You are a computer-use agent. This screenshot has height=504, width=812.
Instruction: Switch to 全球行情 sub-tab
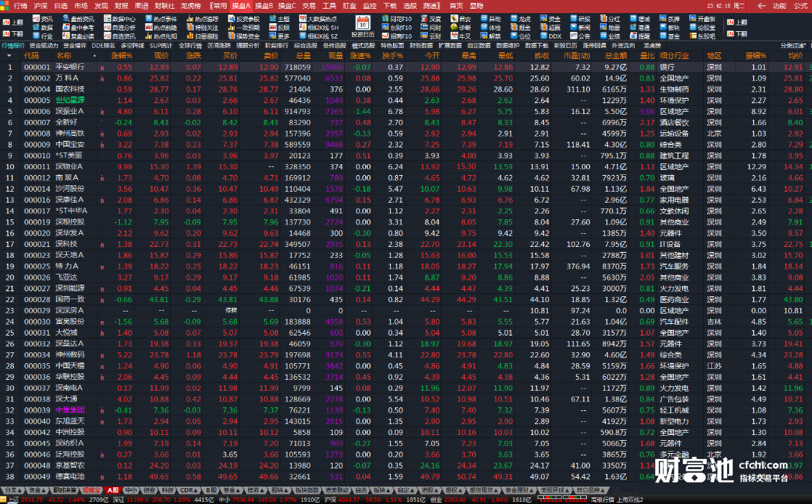(x=190, y=46)
